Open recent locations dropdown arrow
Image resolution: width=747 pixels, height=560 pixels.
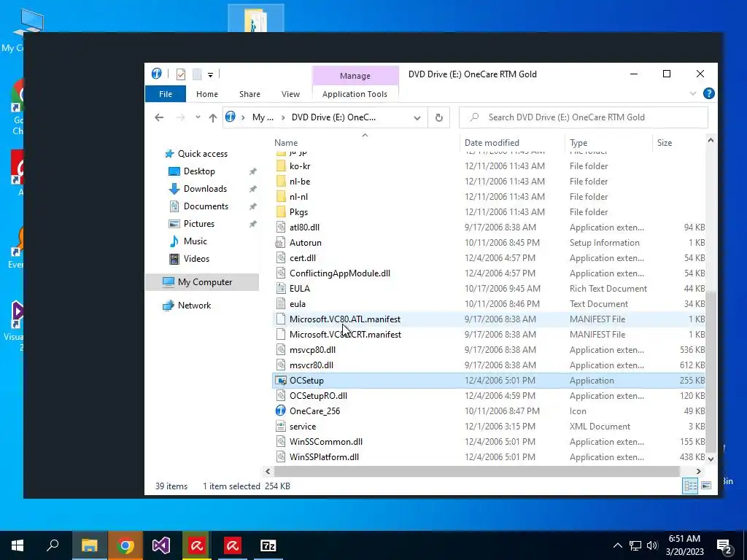point(198,117)
